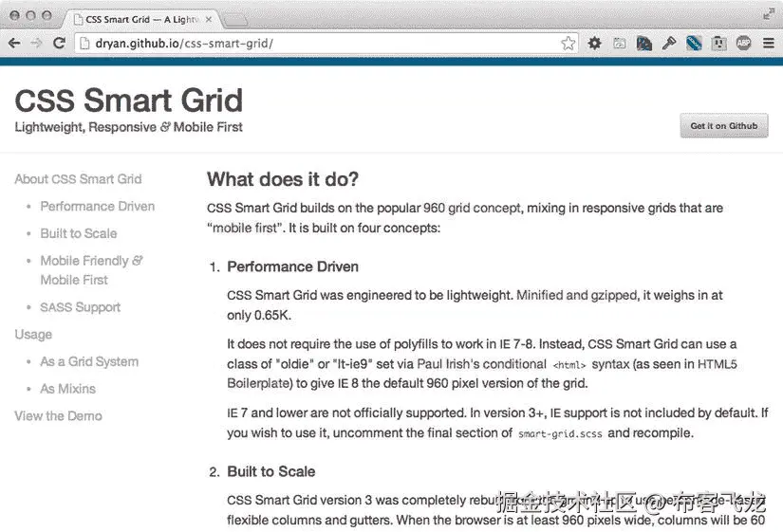This screenshot has height=532, width=783.
Task: Click the Performance Driven section heading
Action: click(x=292, y=267)
